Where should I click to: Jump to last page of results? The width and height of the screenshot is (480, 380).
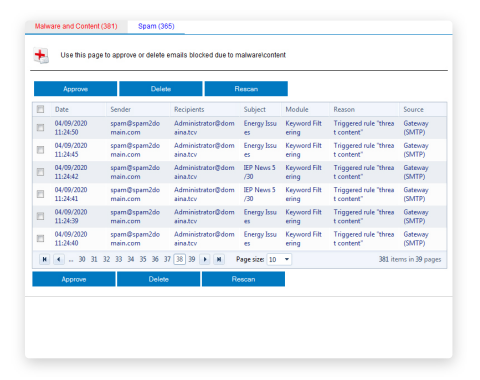click(219, 259)
